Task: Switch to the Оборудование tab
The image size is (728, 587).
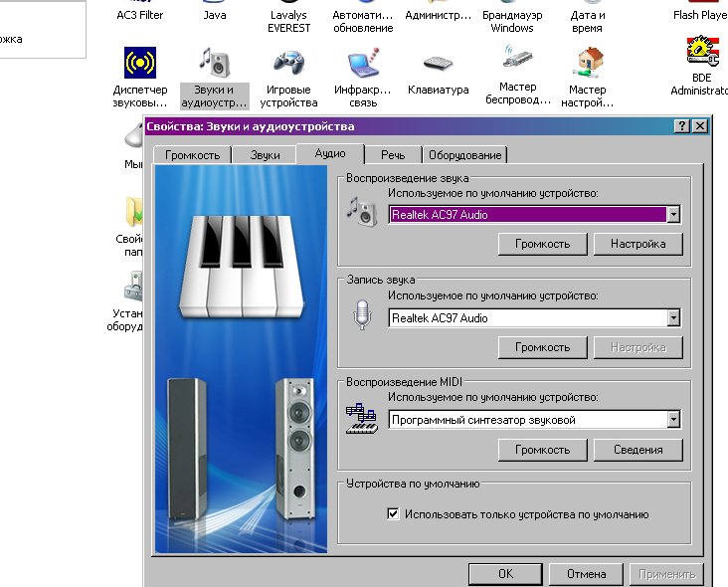Action: point(464,155)
